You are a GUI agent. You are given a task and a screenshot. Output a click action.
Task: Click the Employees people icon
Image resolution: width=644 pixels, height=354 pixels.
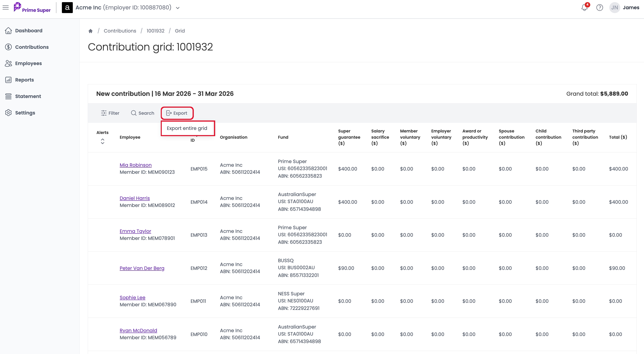point(9,63)
